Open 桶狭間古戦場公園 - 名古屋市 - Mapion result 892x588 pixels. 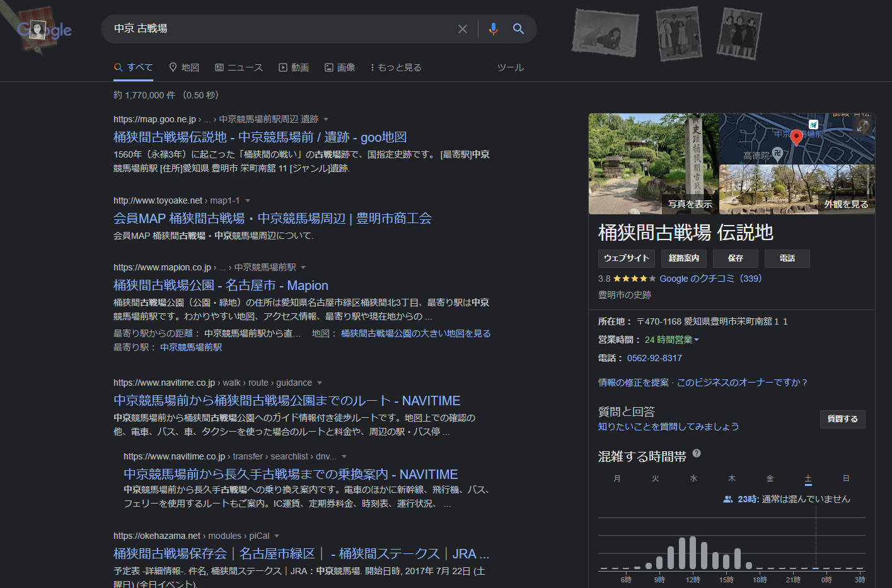221,285
